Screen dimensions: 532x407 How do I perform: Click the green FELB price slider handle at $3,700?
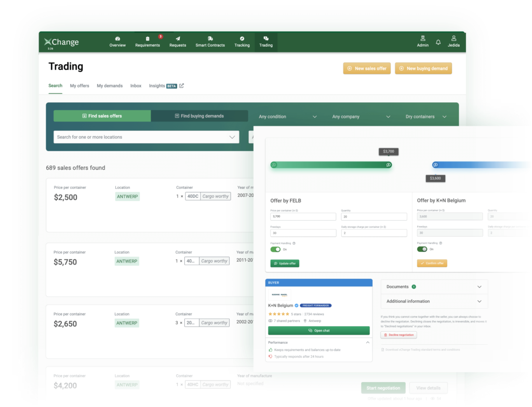[x=389, y=165]
